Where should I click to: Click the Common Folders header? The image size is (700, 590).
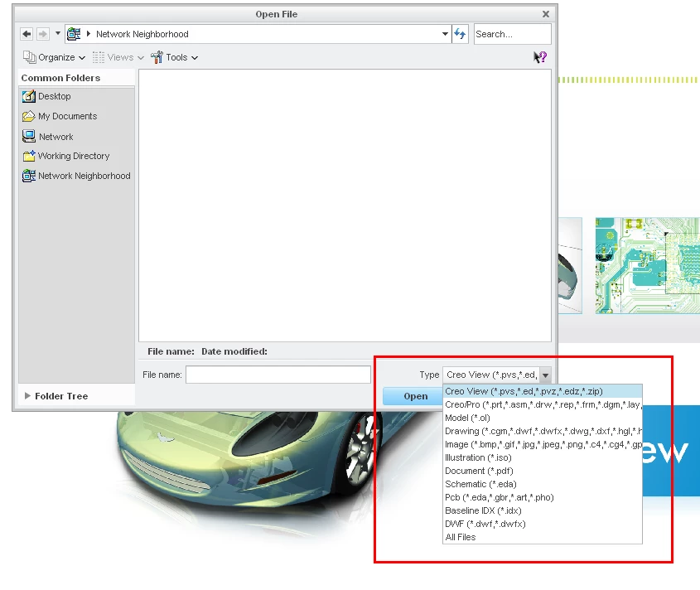[x=60, y=78]
